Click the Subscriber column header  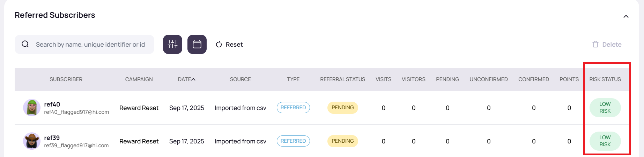click(66, 79)
